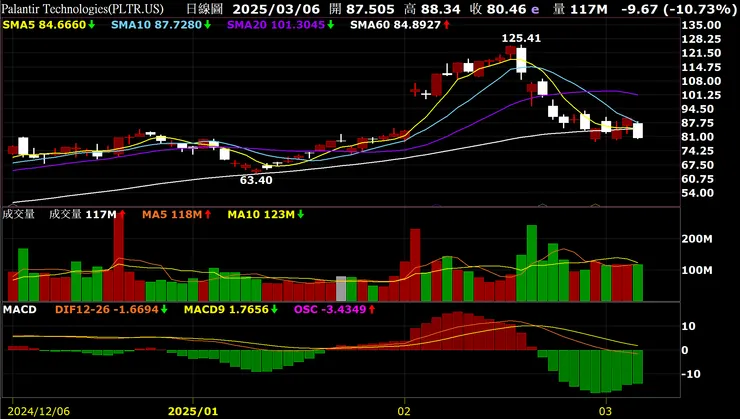The image size is (740, 419).
Task: Click the 135.00 price axis value
Action: tap(701, 25)
